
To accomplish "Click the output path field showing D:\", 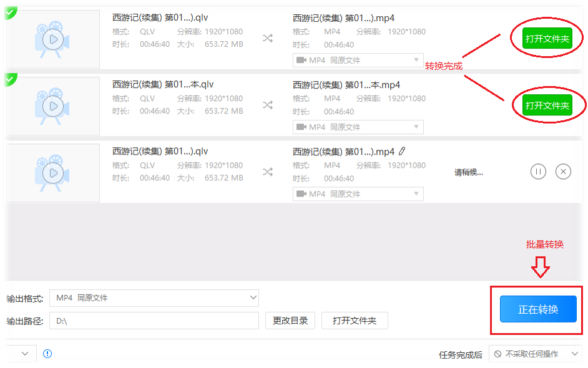I will click(154, 321).
